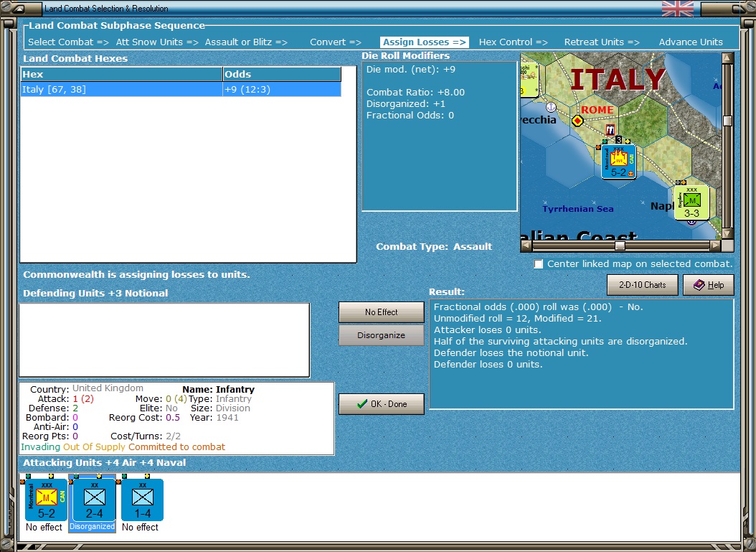
Task: Click the +9 (12:3) odds cell
Action: [x=282, y=89]
